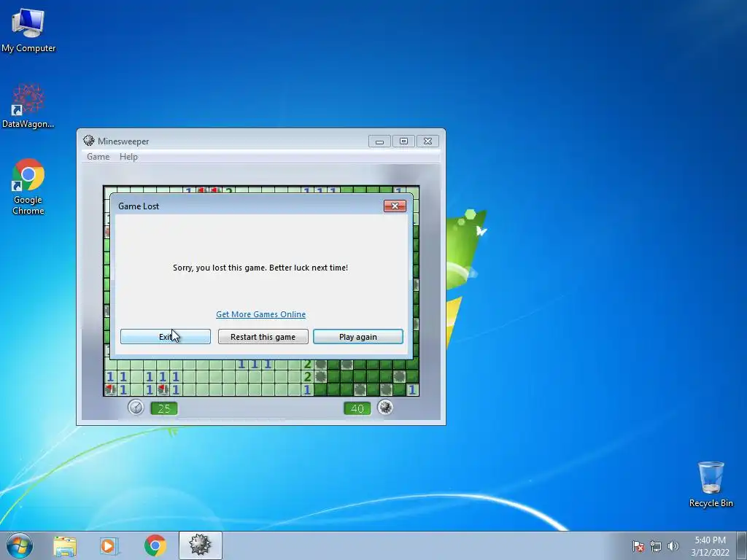747x560 pixels.
Task: Click the elapsed time value 25
Action: [x=164, y=408]
